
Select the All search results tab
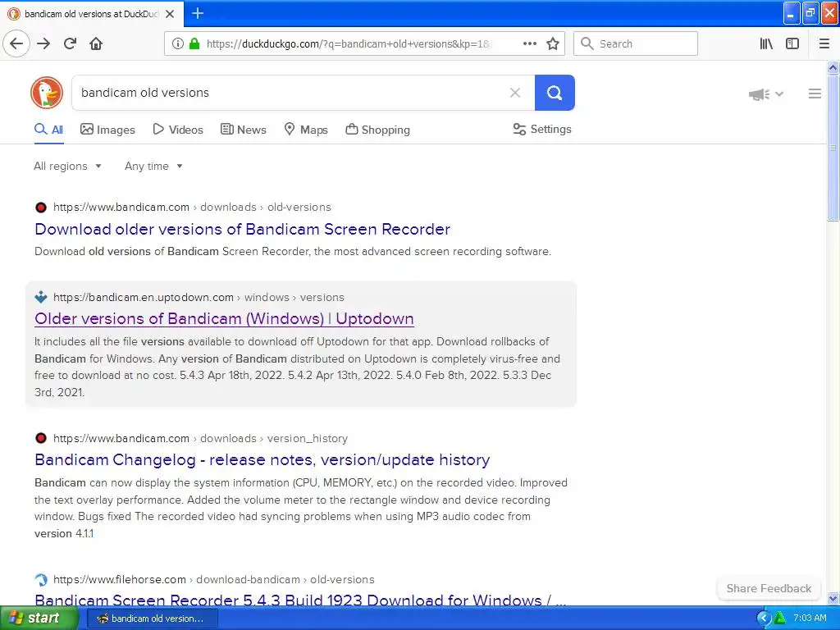click(48, 129)
